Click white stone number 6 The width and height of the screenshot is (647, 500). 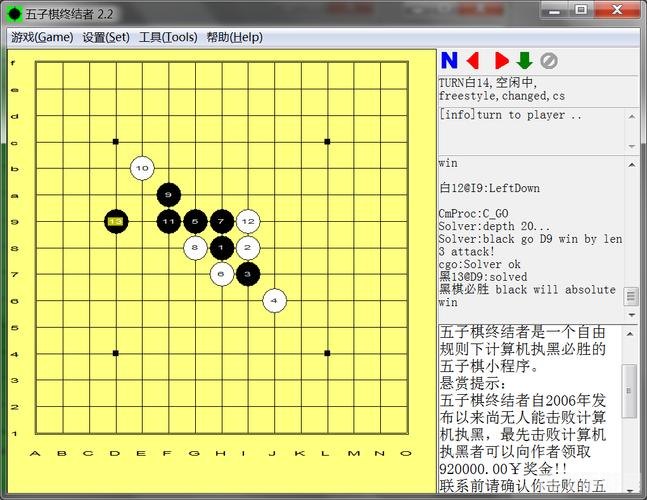click(222, 274)
